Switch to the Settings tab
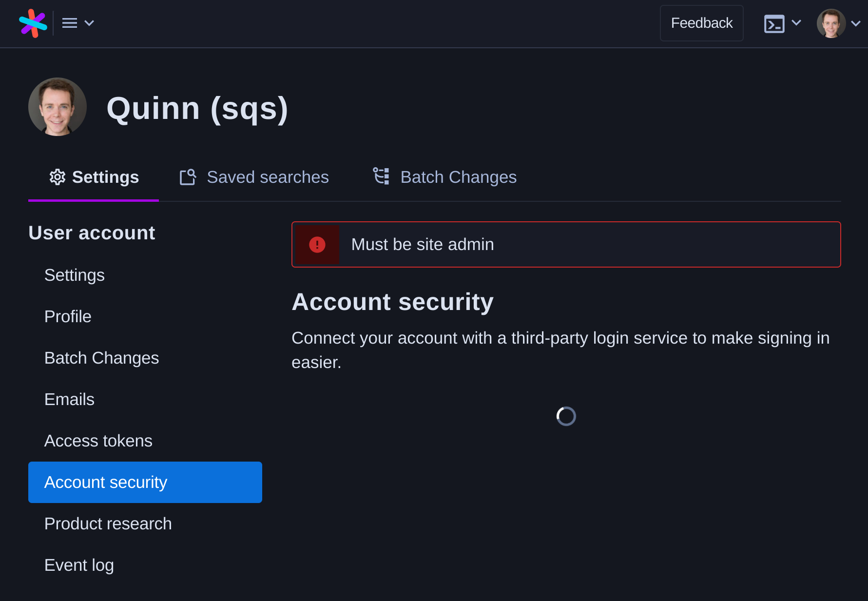Viewport: 868px width, 601px height. click(x=94, y=177)
